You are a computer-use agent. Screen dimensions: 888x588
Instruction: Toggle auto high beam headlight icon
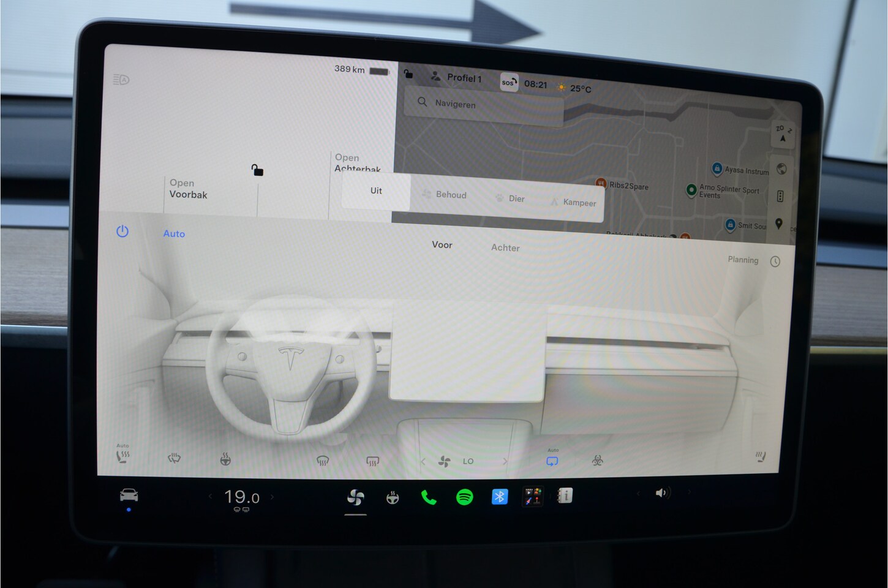pos(121,80)
